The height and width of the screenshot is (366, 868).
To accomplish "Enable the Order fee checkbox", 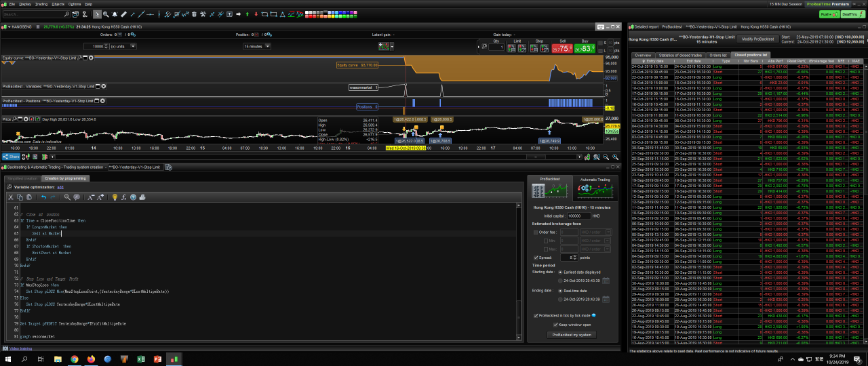I will click(x=536, y=232).
